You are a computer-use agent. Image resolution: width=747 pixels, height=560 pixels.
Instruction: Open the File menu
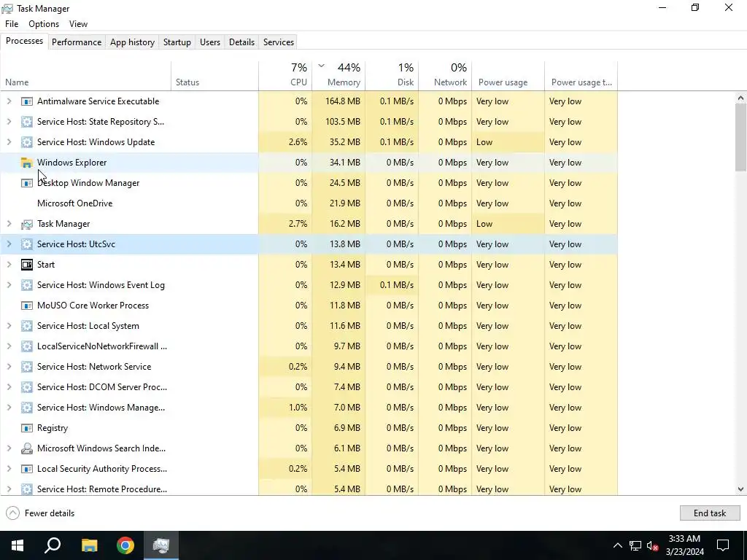click(12, 24)
